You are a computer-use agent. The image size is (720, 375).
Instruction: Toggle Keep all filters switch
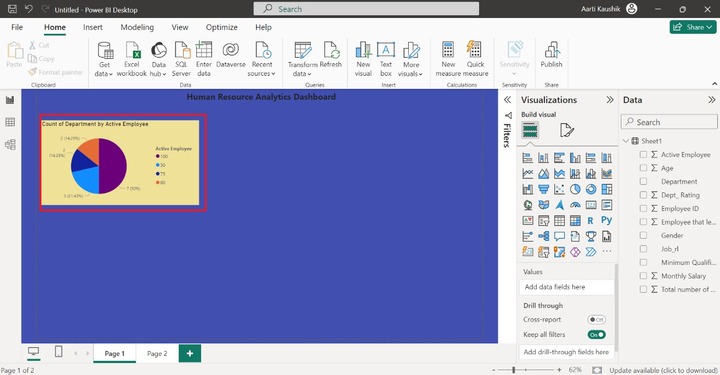pos(596,335)
